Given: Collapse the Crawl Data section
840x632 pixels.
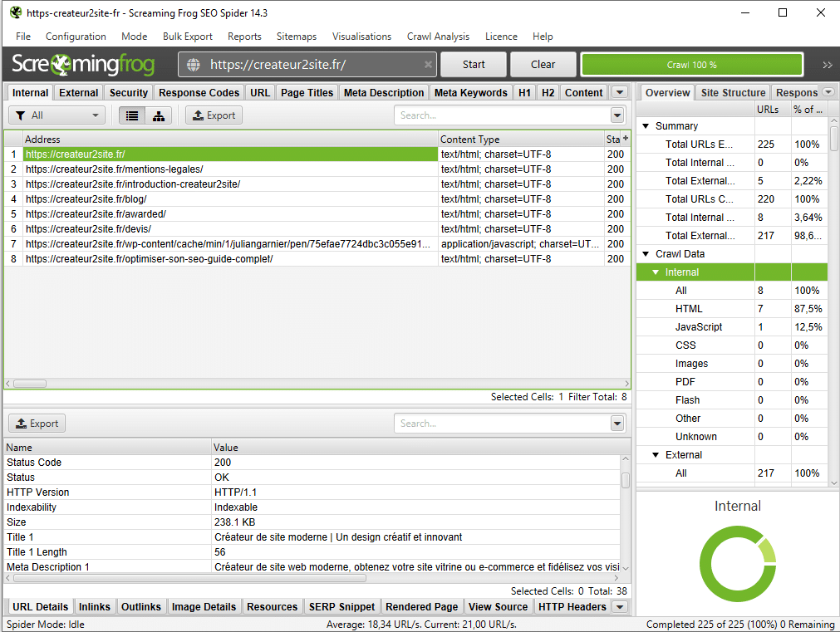Looking at the screenshot, I should (646, 254).
